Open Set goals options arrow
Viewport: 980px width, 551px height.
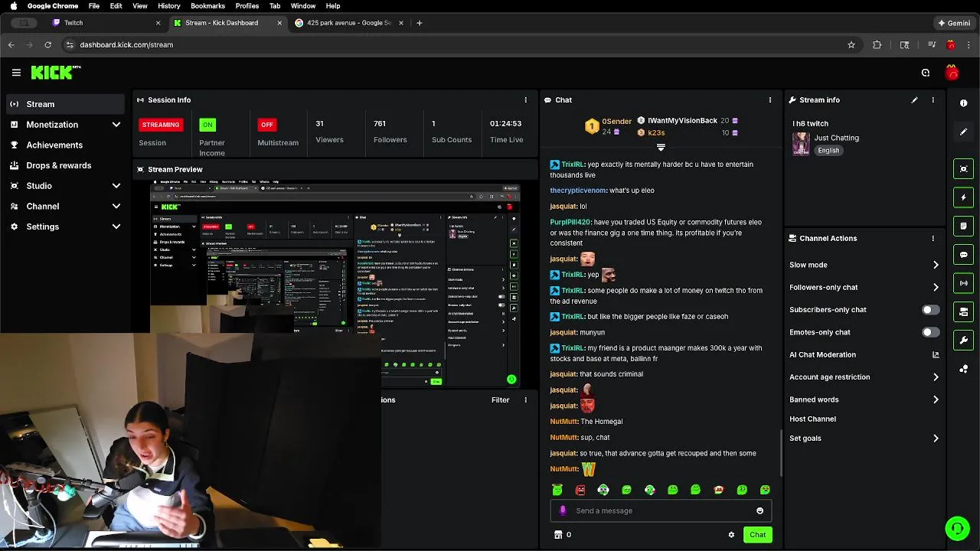[x=936, y=439]
